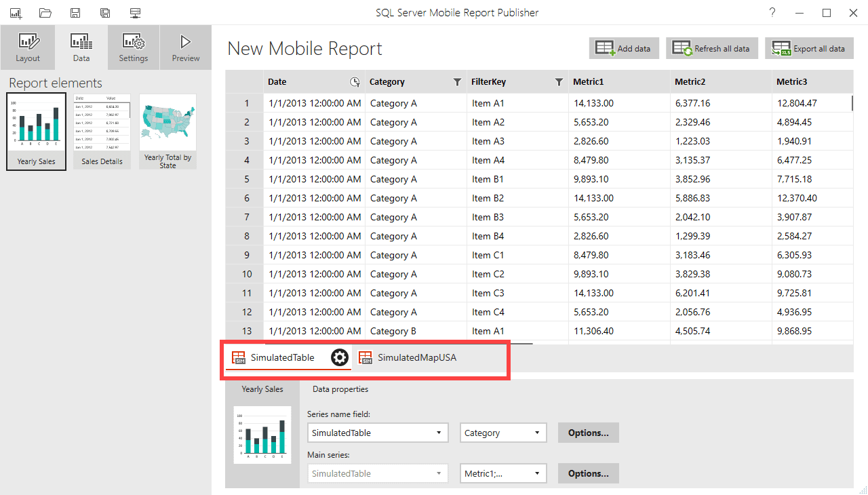Viewport: 868px width, 495px height.
Task: Select the Data tab
Action: (81, 47)
